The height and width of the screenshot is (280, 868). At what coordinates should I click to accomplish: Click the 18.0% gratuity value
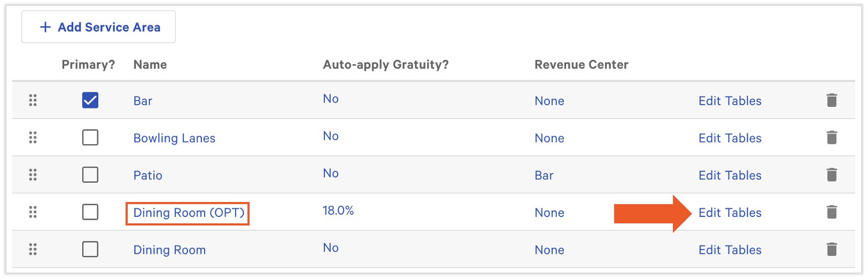click(338, 211)
